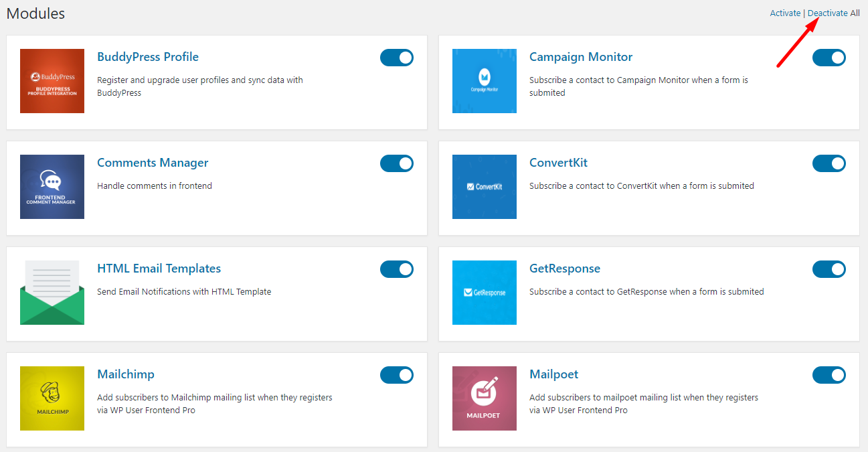Turn off the Campaign Monitor toggle
Image resolution: width=868 pixels, height=452 pixels.
tap(829, 58)
